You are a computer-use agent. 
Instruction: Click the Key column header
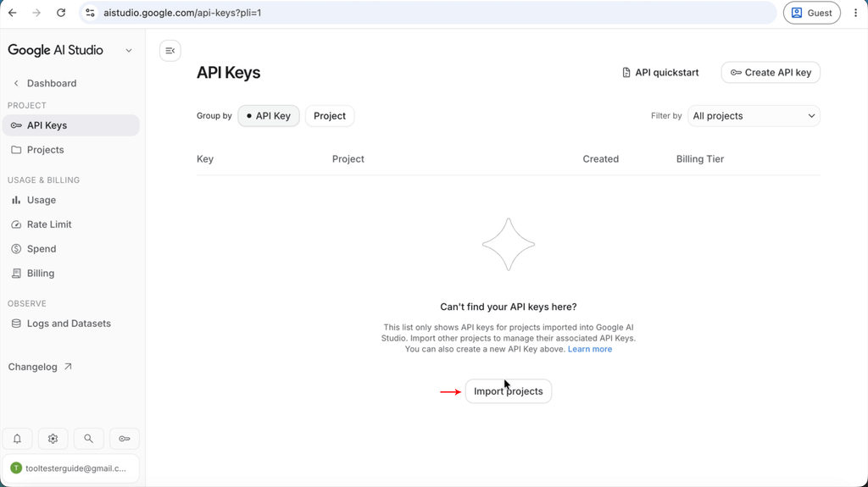(x=205, y=159)
